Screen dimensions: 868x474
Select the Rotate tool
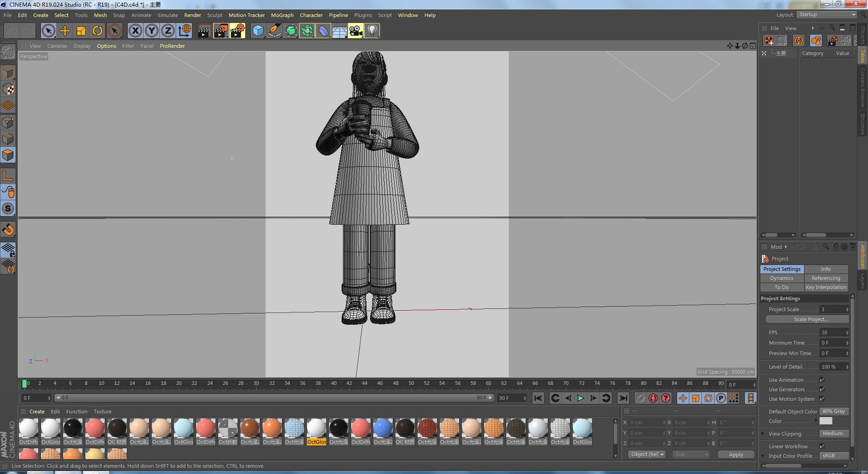coord(97,31)
